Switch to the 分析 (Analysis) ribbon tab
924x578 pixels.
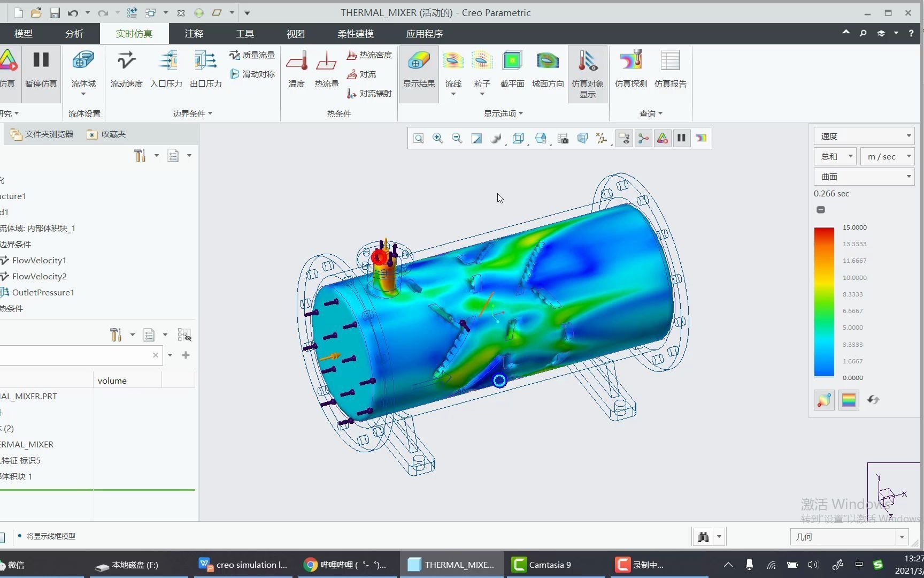pyautogui.click(x=74, y=34)
